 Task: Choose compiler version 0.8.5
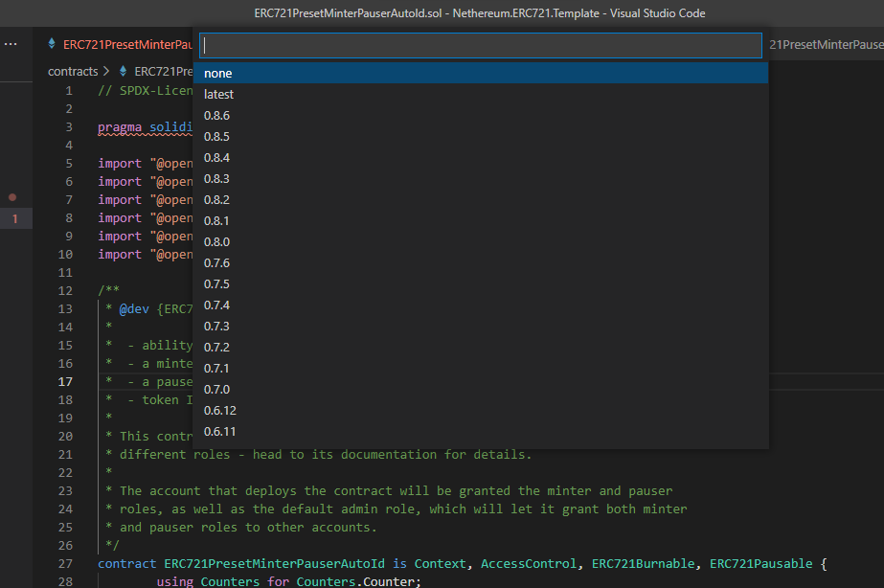click(x=481, y=136)
